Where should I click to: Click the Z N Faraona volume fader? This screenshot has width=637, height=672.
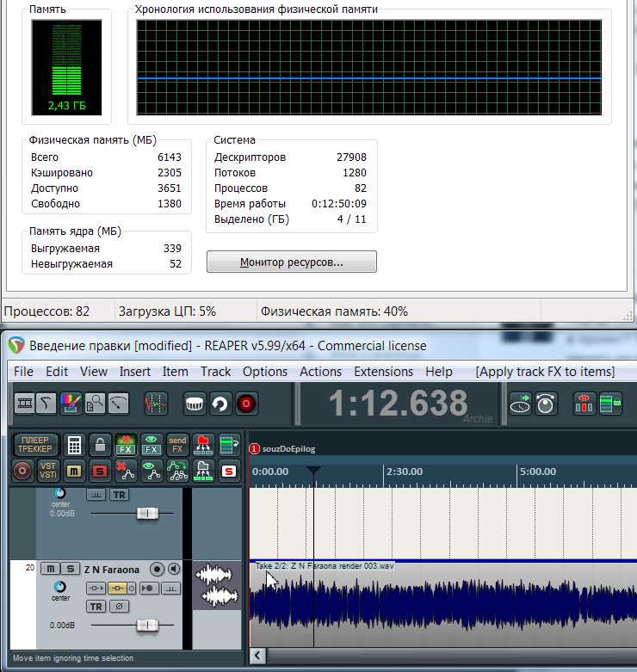click(147, 625)
